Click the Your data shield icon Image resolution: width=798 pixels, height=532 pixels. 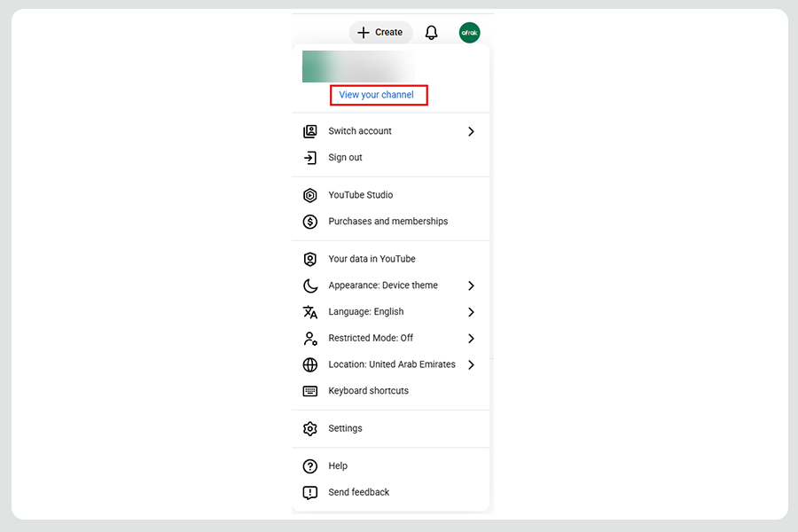(309, 259)
